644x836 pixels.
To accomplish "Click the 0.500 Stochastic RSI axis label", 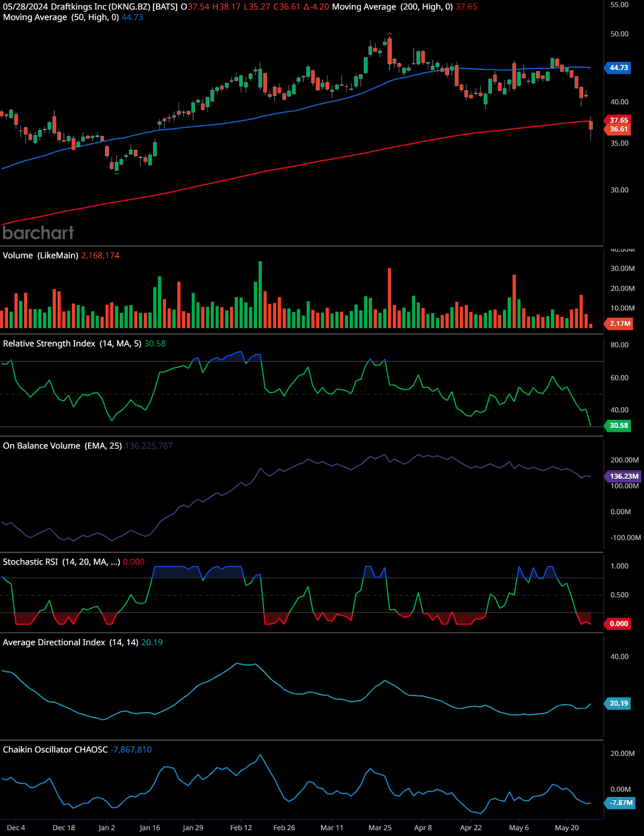I will pos(619,595).
